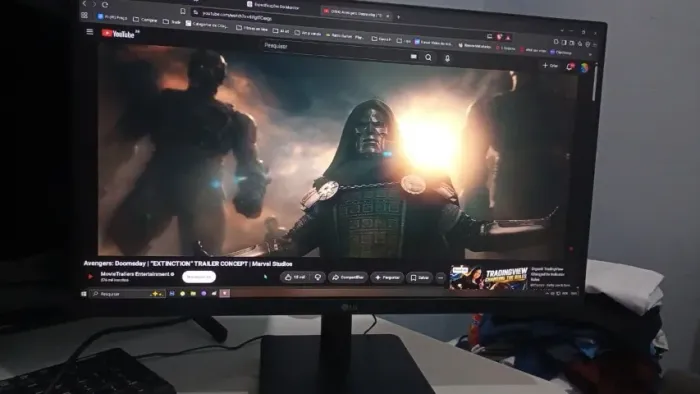The height and width of the screenshot is (394, 700).
Task: Open the YouTube hamburger guide menu
Action: 90,31
